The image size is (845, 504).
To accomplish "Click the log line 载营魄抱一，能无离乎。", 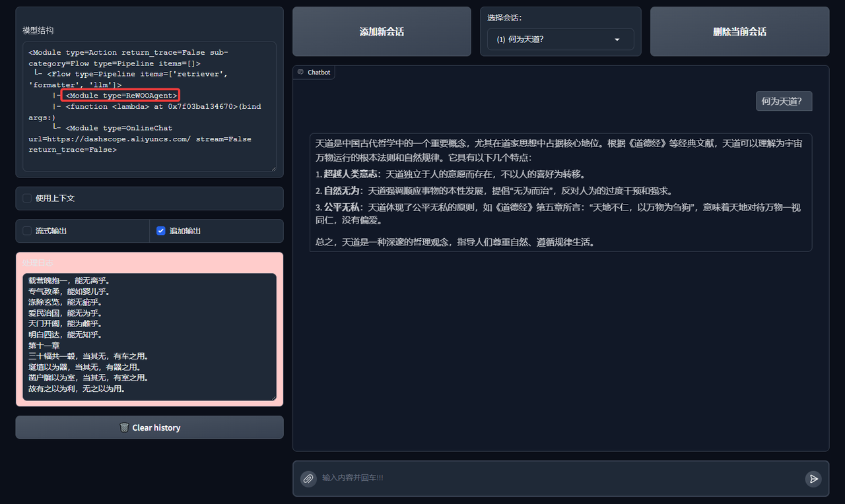I will (69, 280).
